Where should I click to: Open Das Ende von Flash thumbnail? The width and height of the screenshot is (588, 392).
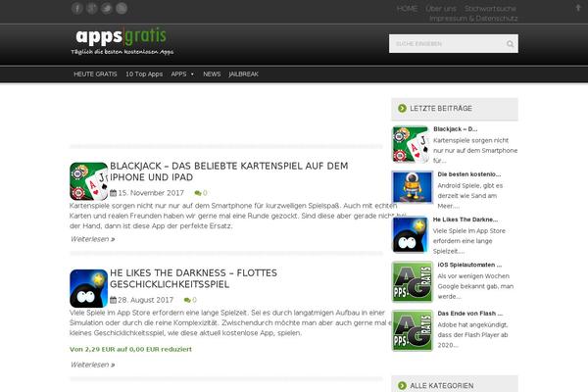point(413,330)
